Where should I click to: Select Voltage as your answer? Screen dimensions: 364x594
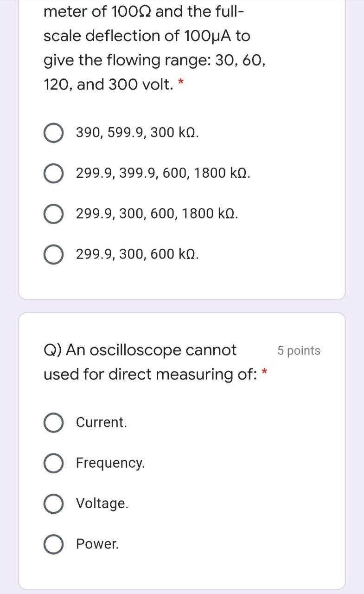click(x=53, y=504)
